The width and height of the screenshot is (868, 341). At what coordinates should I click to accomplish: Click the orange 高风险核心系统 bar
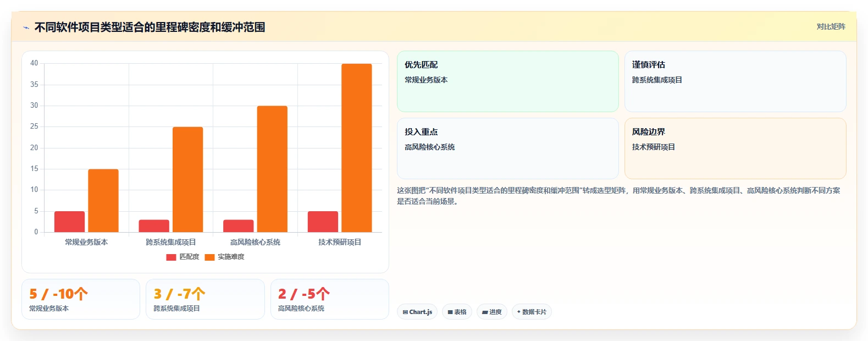pos(272,169)
